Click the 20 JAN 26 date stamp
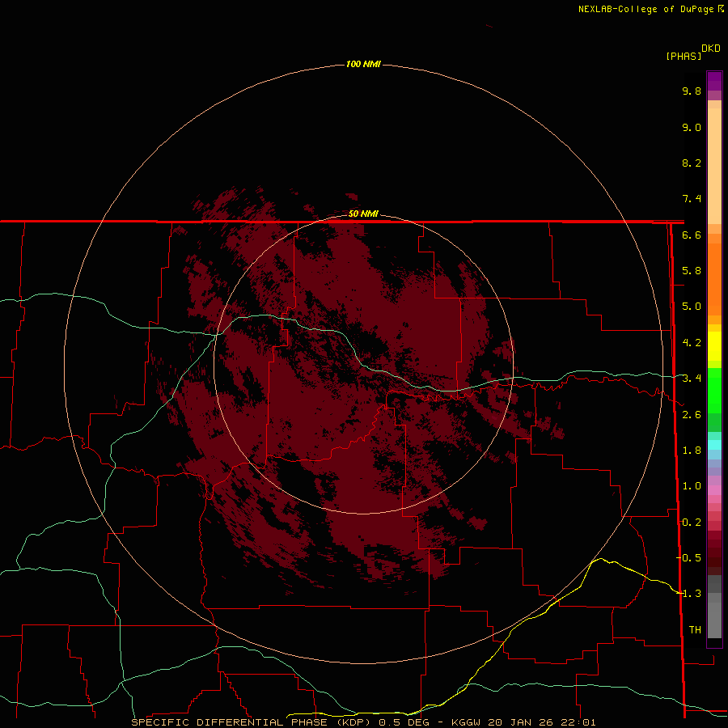 (522, 722)
